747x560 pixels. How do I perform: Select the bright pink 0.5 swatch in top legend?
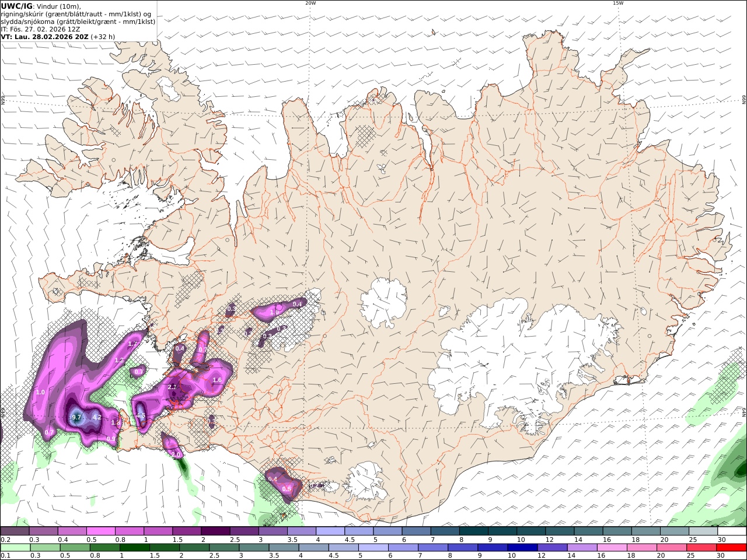point(100,531)
